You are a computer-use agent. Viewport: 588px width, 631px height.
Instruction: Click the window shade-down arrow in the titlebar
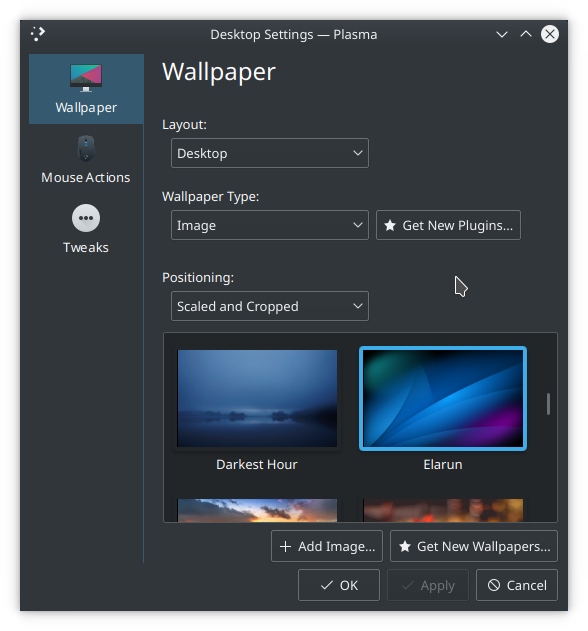point(501,34)
